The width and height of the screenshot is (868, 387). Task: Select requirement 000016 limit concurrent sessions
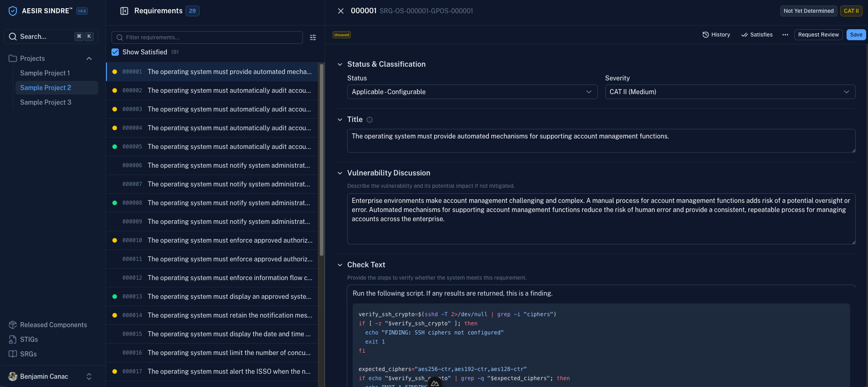click(212, 353)
